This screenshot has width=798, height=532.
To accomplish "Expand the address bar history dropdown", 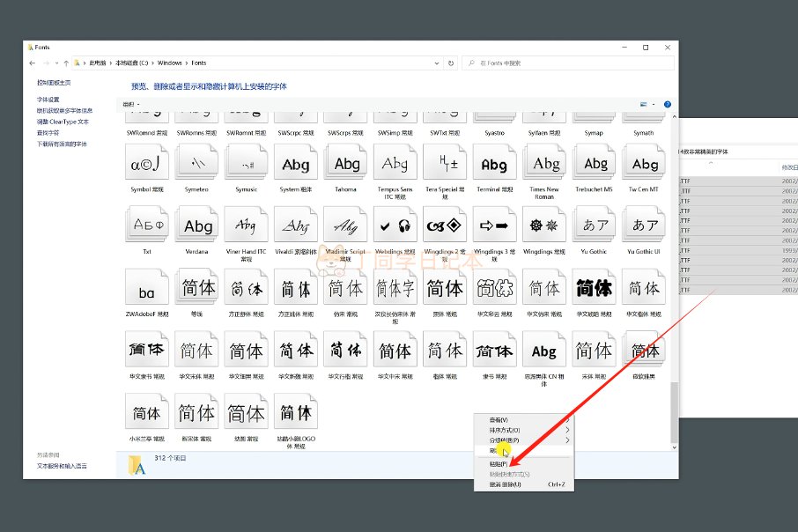I will point(436,63).
